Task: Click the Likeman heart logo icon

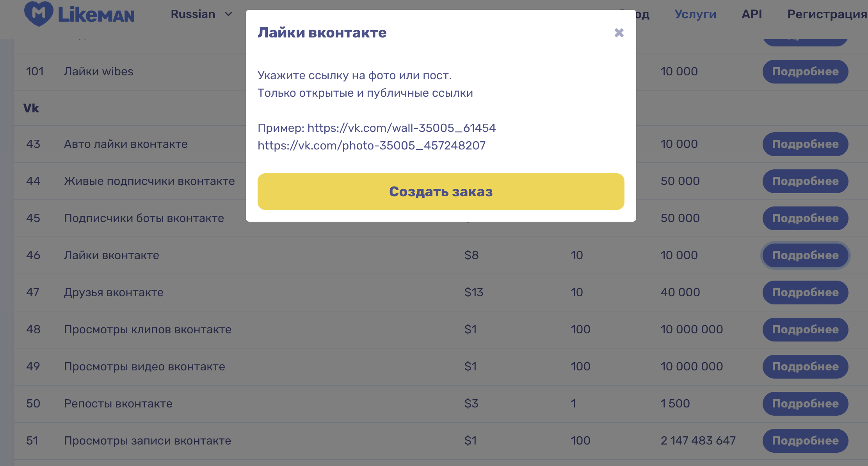Action: [39, 14]
